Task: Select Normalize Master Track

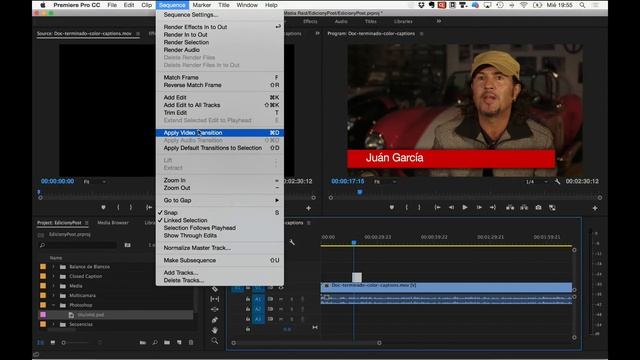Action: [220, 248]
